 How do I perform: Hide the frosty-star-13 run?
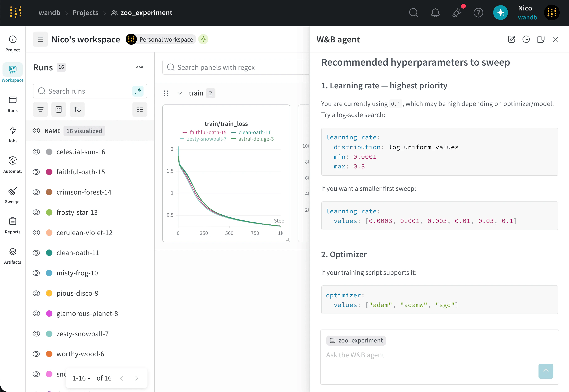36,213
